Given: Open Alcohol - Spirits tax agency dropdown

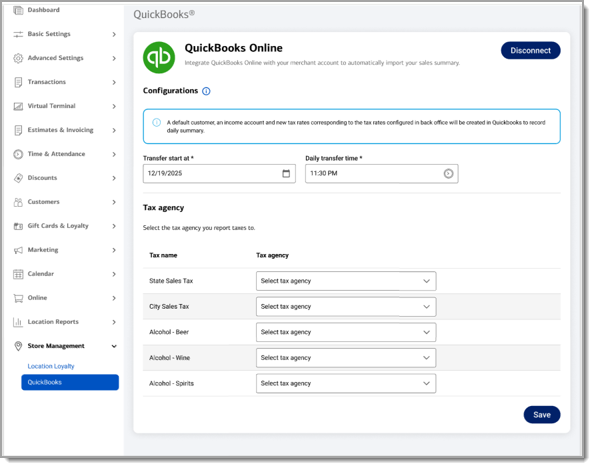Looking at the screenshot, I should [x=346, y=383].
